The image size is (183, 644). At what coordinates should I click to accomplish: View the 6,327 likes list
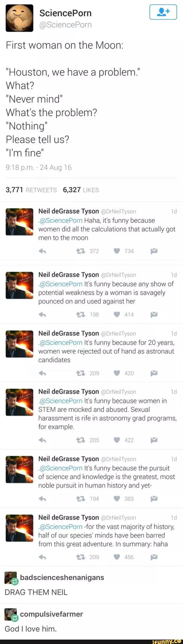[x=81, y=190]
